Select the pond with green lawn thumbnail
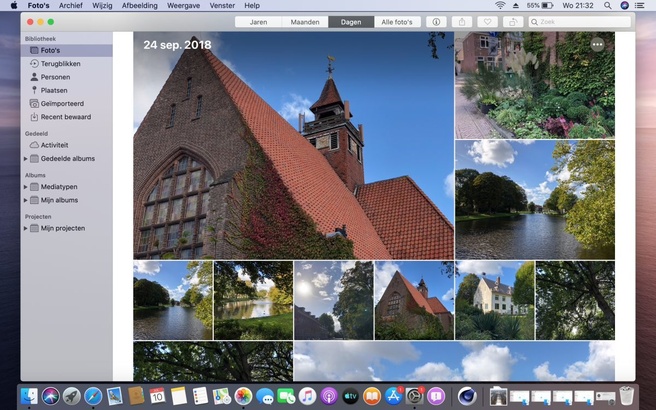656x410 pixels. tap(253, 300)
